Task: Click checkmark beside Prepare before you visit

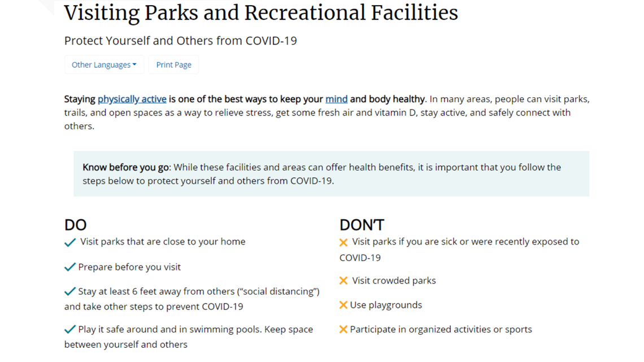Action: (x=70, y=267)
